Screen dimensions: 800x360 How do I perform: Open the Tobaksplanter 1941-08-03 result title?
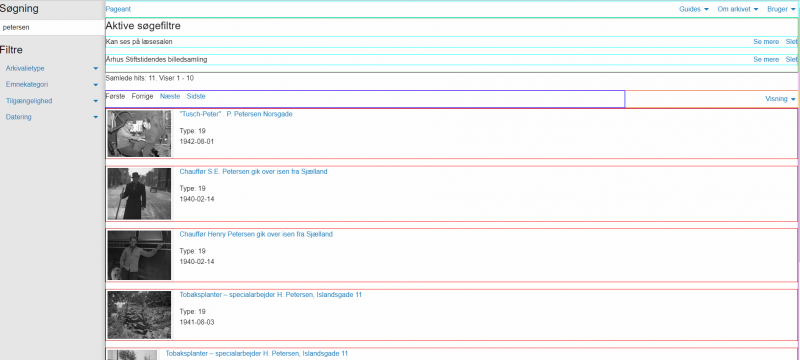tap(270, 295)
